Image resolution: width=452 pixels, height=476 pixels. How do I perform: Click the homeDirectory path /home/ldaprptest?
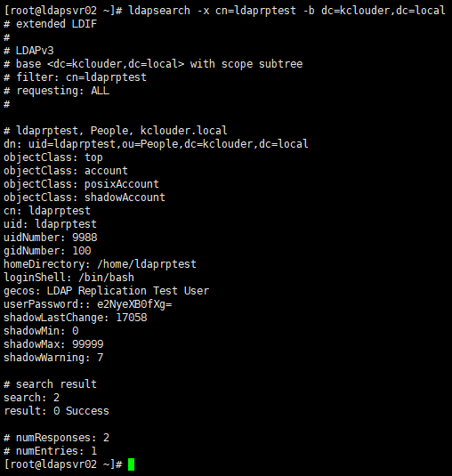point(147,264)
